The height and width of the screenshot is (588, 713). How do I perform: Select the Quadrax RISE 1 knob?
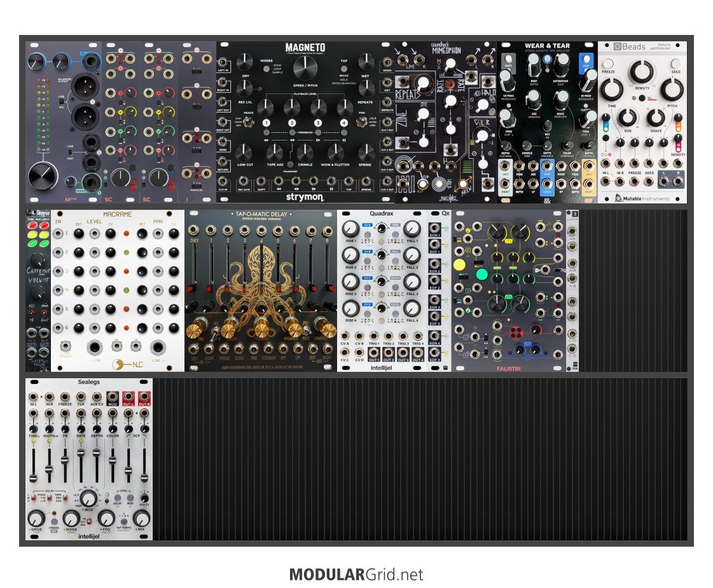(x=350, y=229)
